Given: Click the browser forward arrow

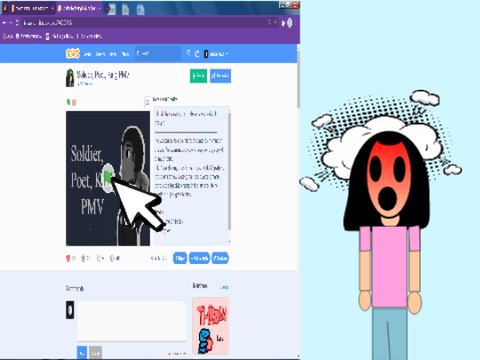Looking at the screenshot, I should coord(11,23).
